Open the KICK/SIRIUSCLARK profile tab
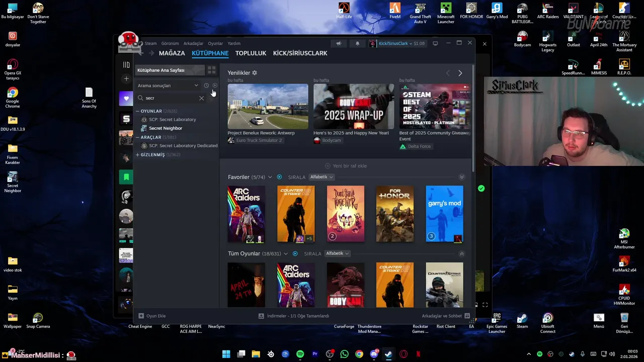This screenshot has width=644, height=362. point(300,53)
